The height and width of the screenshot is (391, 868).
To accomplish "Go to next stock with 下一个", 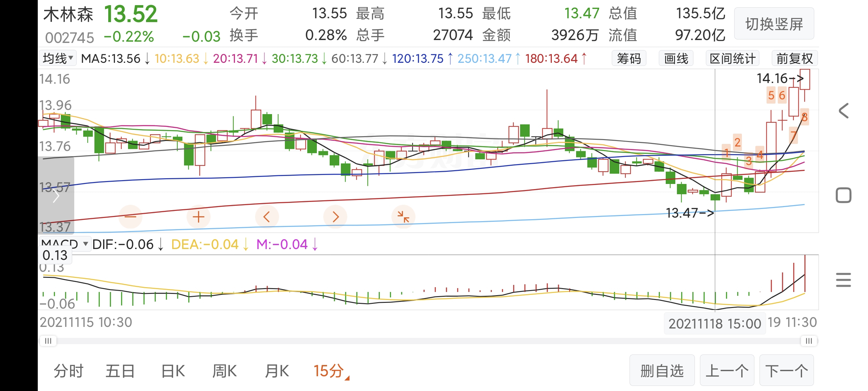I will (786, 371).
